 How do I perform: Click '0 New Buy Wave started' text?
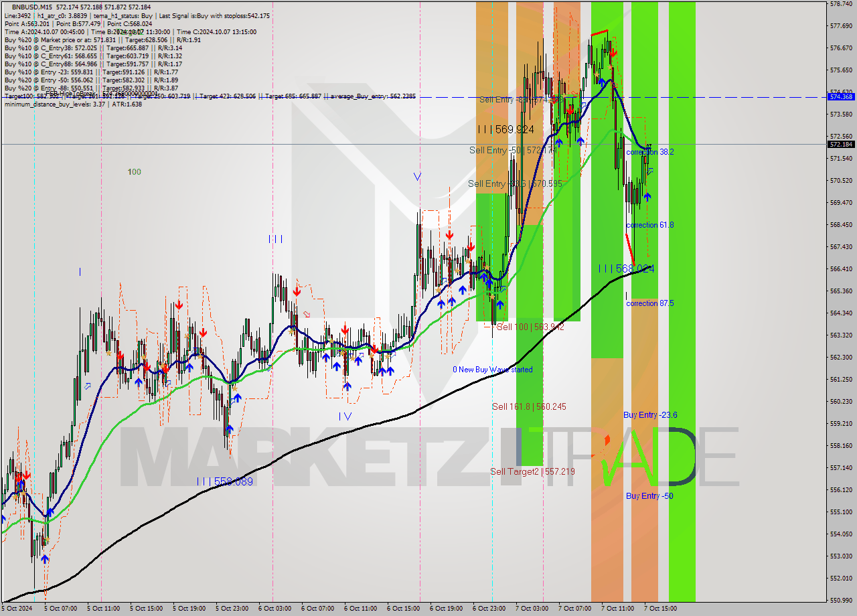pyautogui.click(x=493, y=370)
